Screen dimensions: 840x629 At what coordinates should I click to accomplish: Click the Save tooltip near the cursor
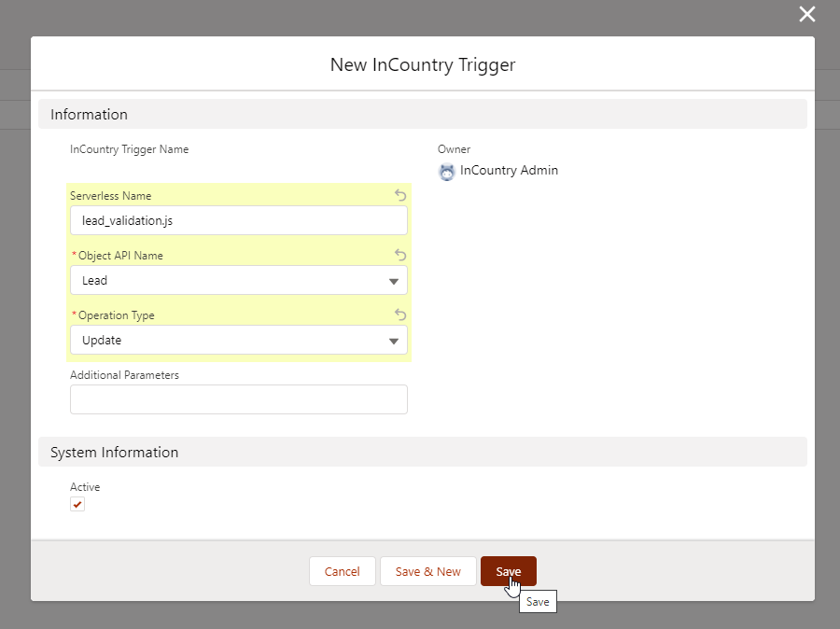click(x=538, y=601)
